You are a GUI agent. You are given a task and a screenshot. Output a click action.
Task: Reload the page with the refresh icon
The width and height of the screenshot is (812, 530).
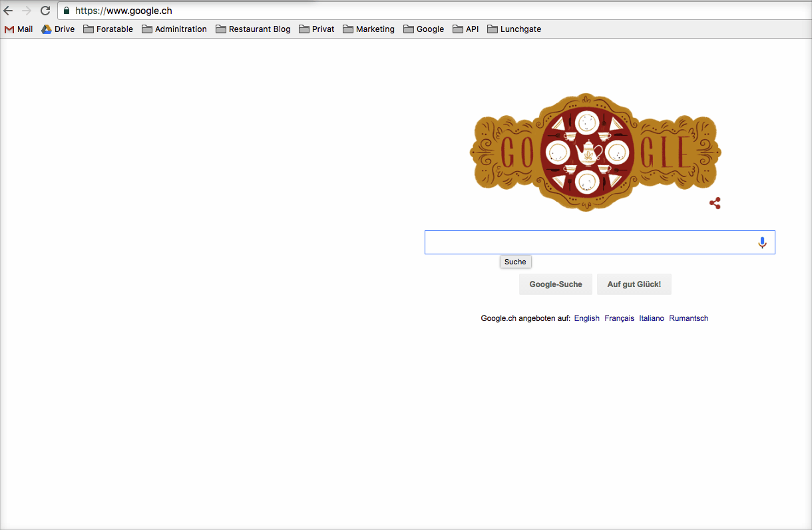pos(45,11)
